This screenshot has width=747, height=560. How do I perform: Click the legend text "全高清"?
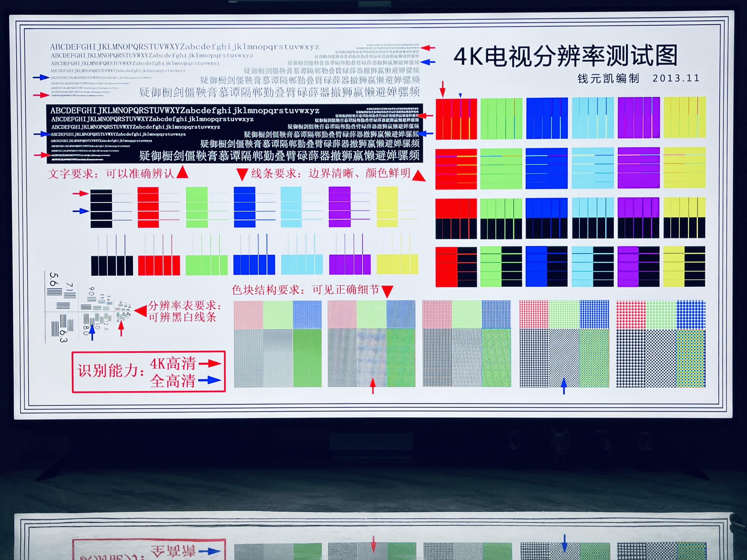click(x=173, y=381)
